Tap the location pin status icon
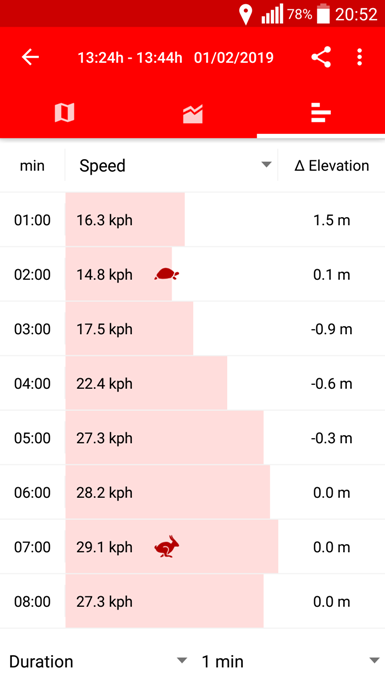 245,14
